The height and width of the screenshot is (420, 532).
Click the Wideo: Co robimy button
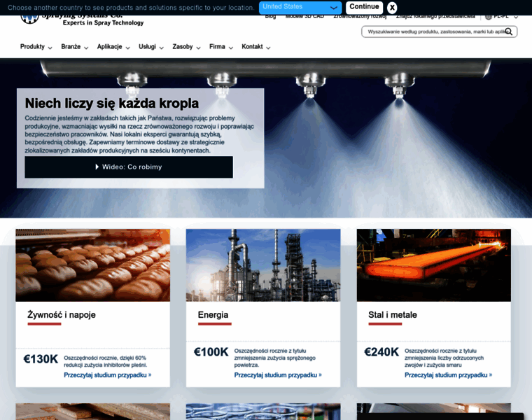pos(129,167)
